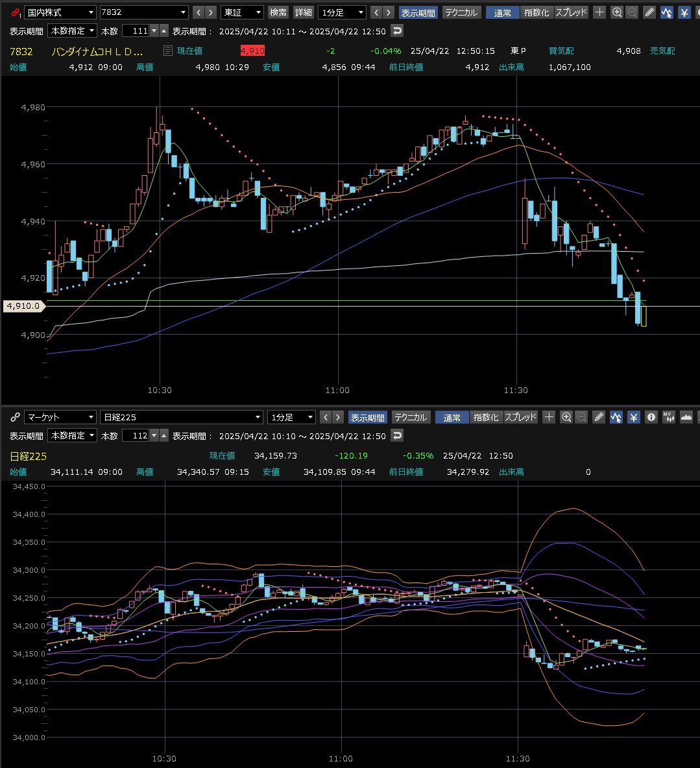Click the 本数 field showing 112

[x=136, y=435]
